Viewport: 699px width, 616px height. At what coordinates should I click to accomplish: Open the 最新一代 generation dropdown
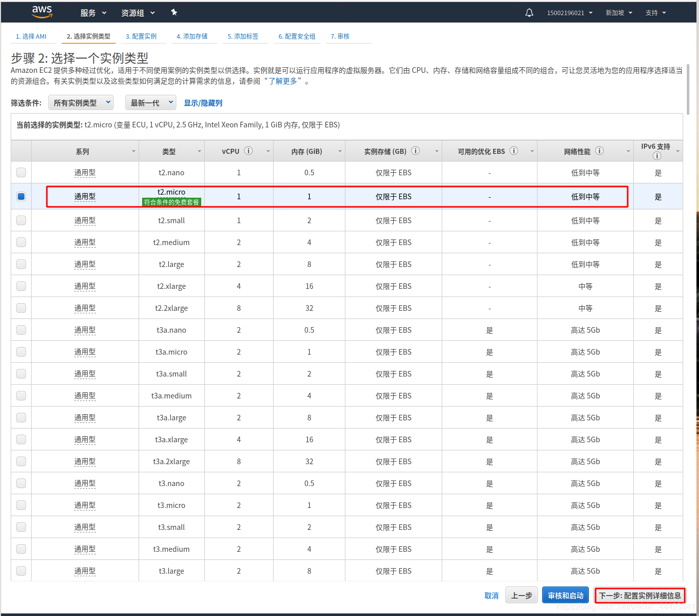[151, 102]
